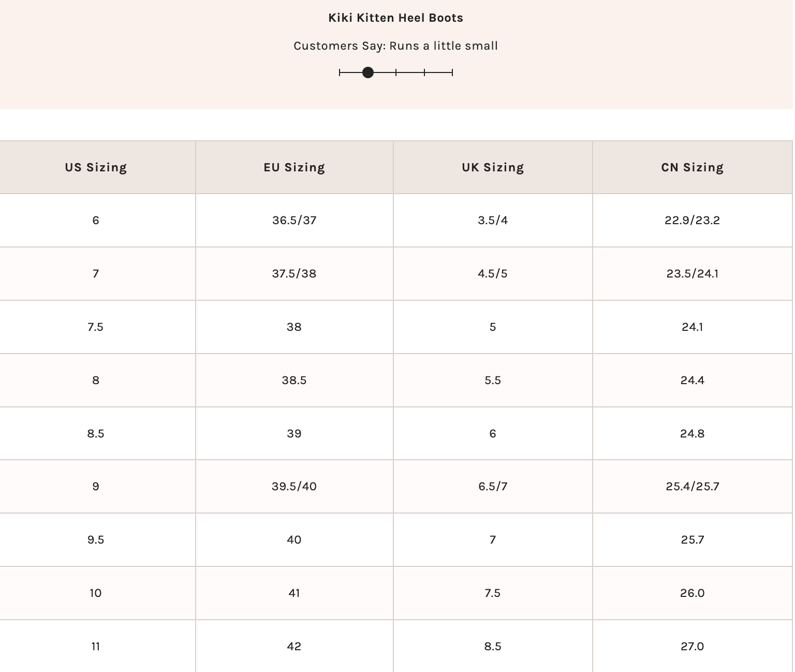Click the UK size 6.5/7 cell
This screenshot has height=672, width=795.
click(493, 487)
